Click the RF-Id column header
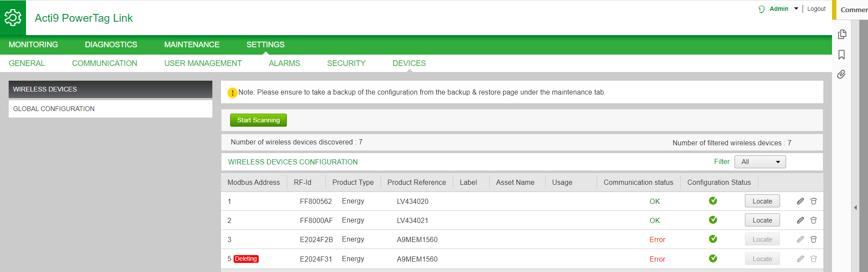 pyautogui.click(x=302, y=183)
